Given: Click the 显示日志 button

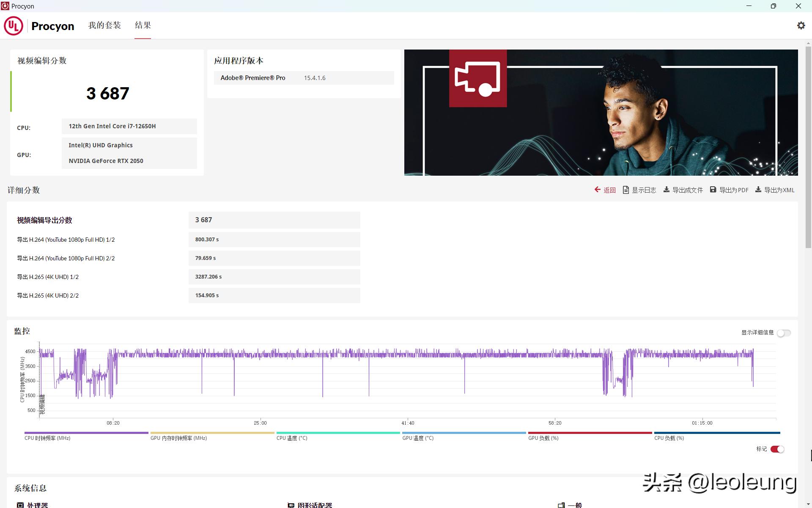Looking at the screenshot, I should [x=644, y=190].
